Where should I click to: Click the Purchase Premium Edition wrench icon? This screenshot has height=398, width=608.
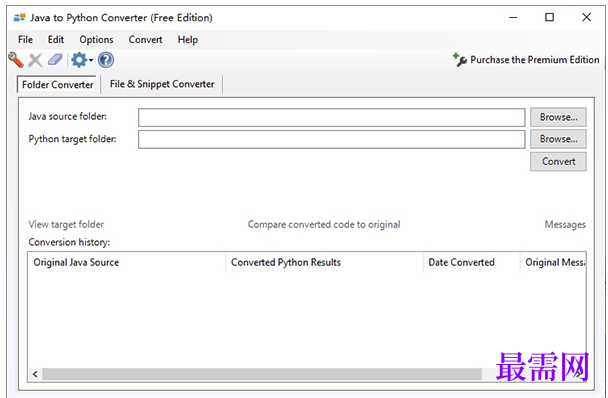click(x=459, y=60)
